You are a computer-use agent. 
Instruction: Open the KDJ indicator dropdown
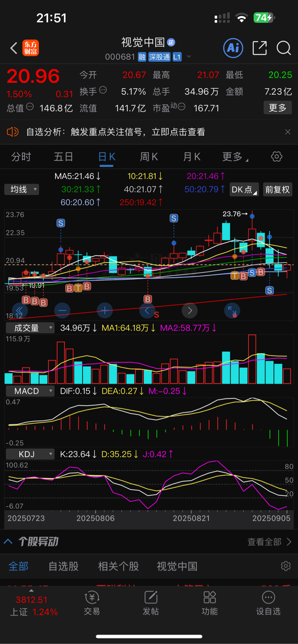click(30, 454)
